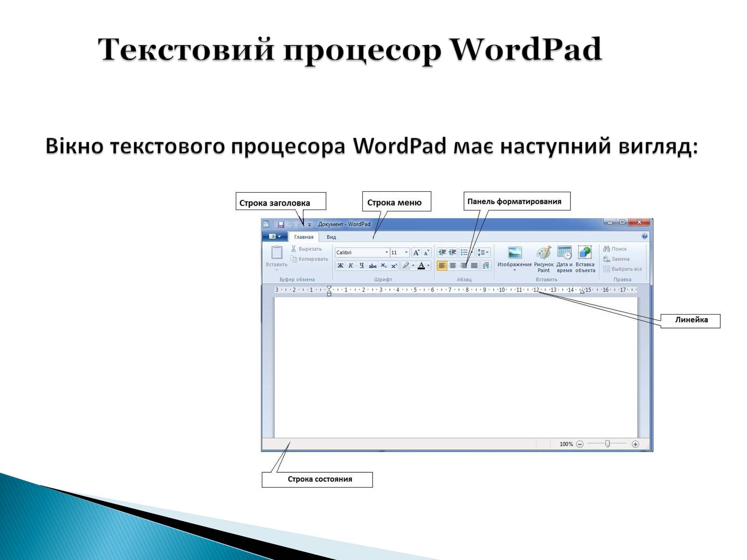Click the zoom out minus button

click(580, 444)
